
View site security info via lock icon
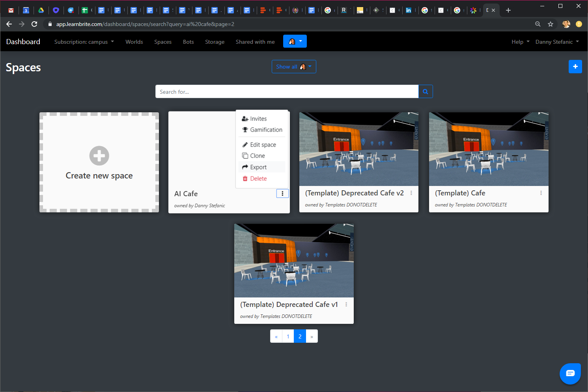[50, 24]
